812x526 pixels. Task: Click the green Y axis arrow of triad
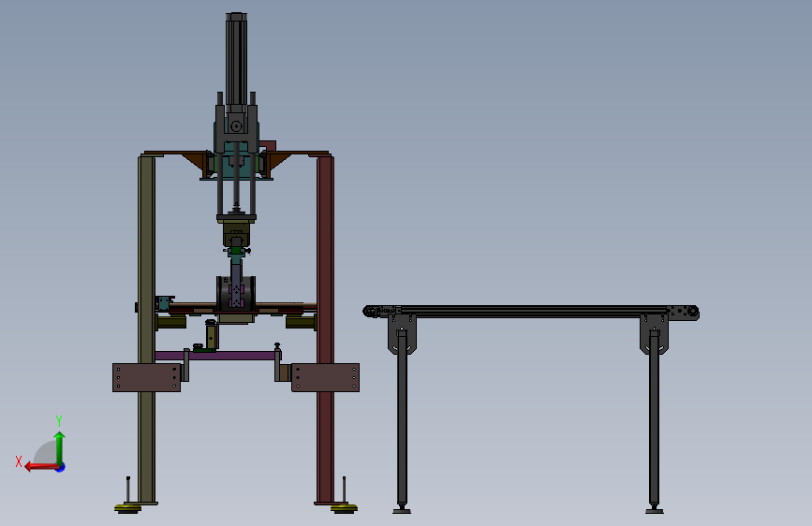coord(60,447)
